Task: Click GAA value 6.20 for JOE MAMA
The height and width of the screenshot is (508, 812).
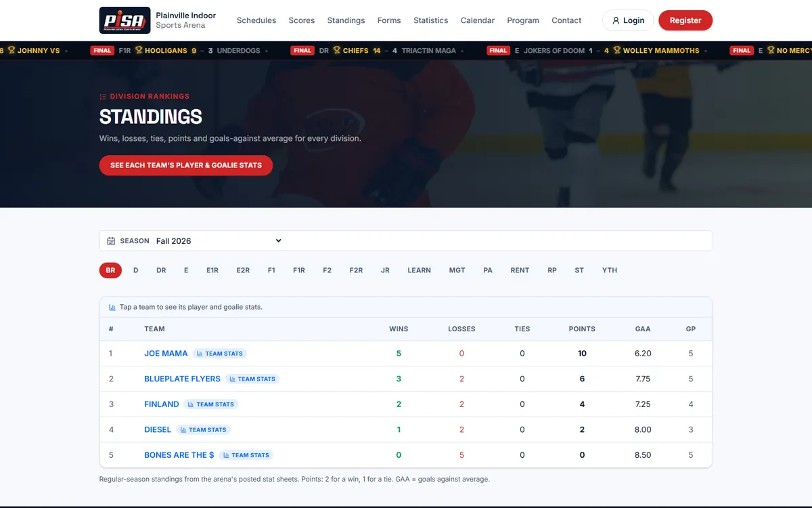Action: [643, 354]
